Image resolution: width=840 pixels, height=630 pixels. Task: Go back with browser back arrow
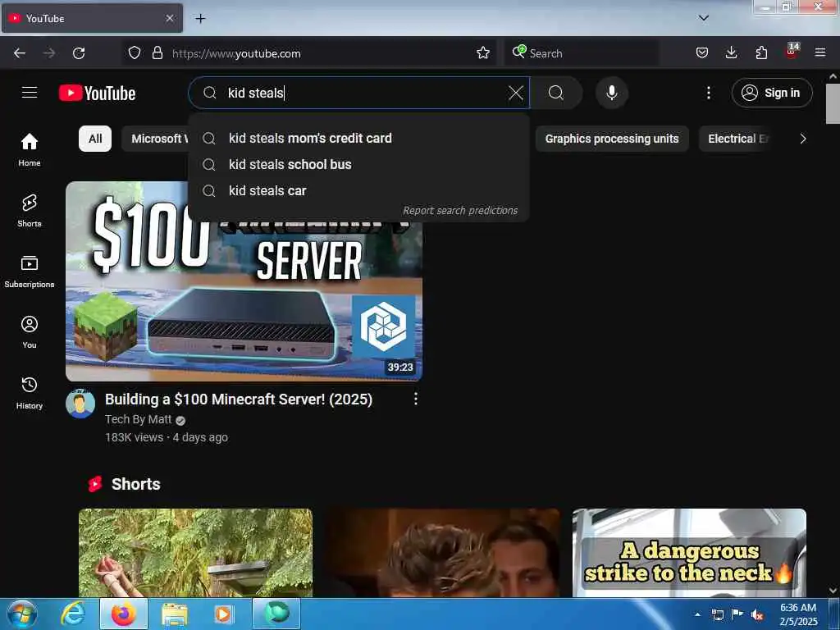point(20,53)
